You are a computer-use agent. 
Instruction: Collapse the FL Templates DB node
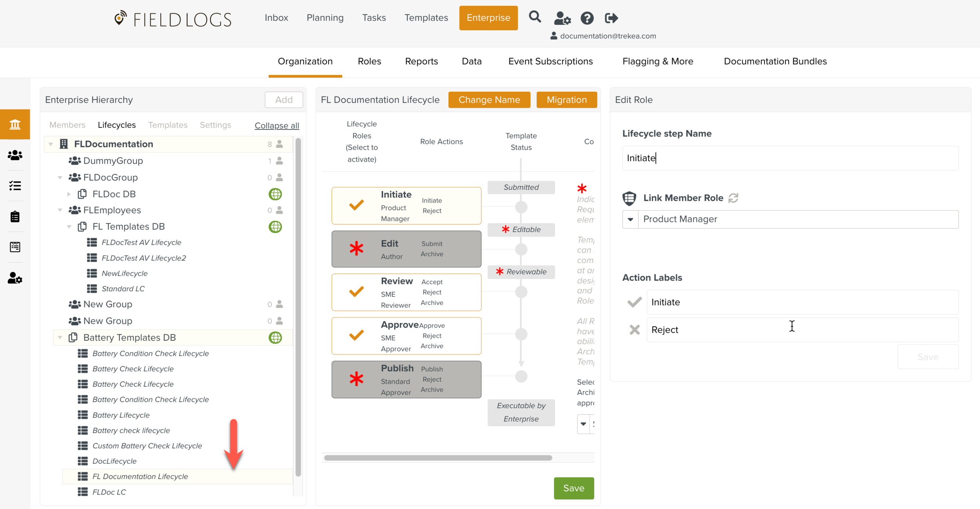(x=69, y=227)
